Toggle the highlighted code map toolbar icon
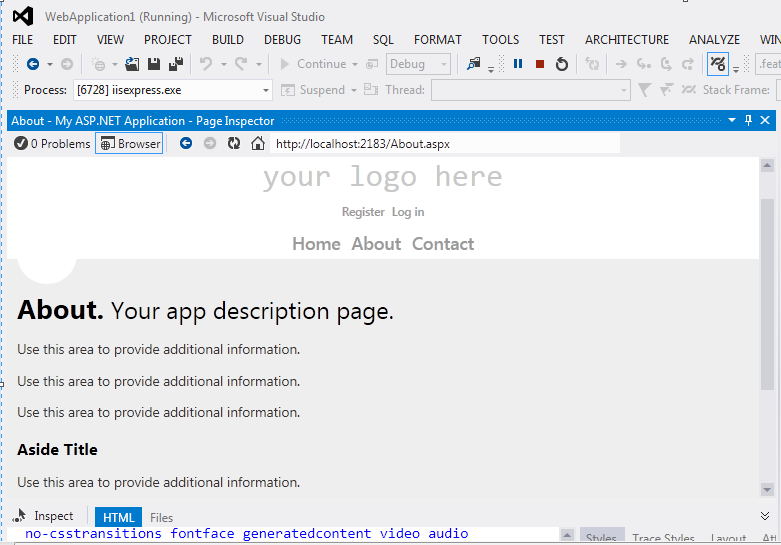 coord(718,64)
